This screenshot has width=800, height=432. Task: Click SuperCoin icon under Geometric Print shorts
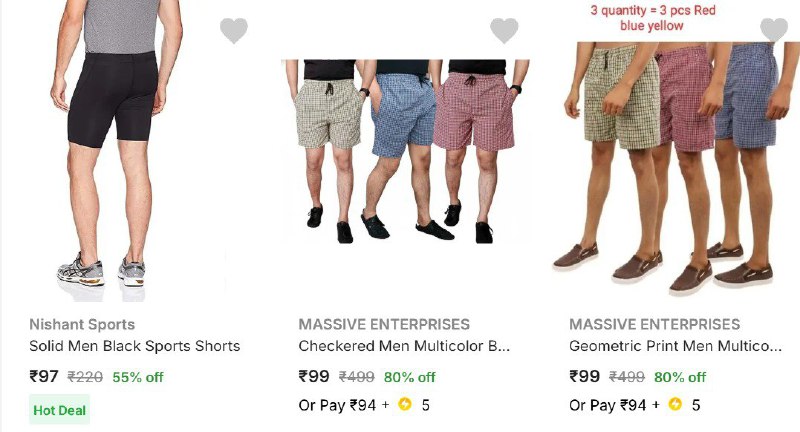[x=675, y=404]
